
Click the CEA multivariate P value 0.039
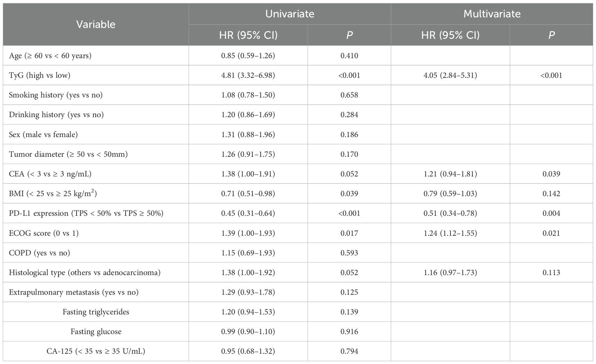(551, 174)
